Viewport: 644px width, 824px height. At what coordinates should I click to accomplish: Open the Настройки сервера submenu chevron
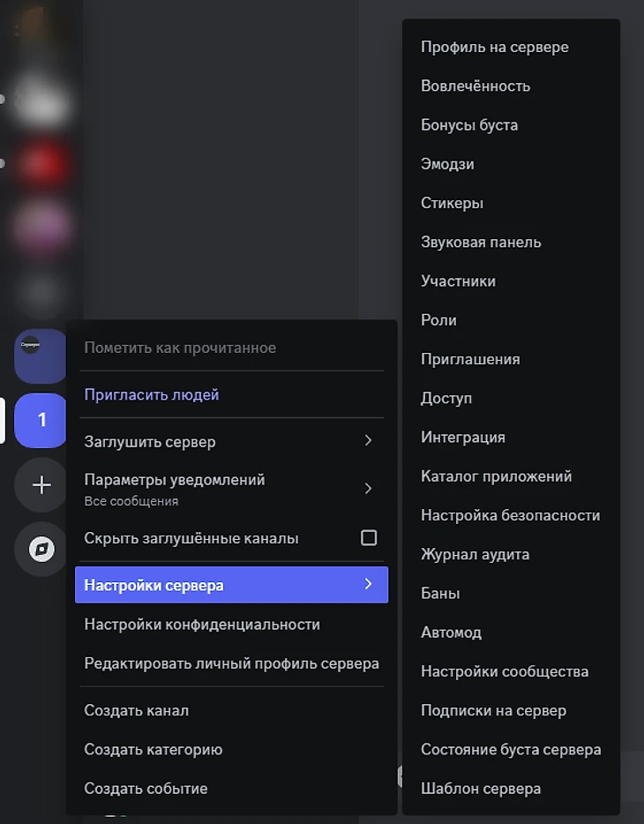[368, 584]
